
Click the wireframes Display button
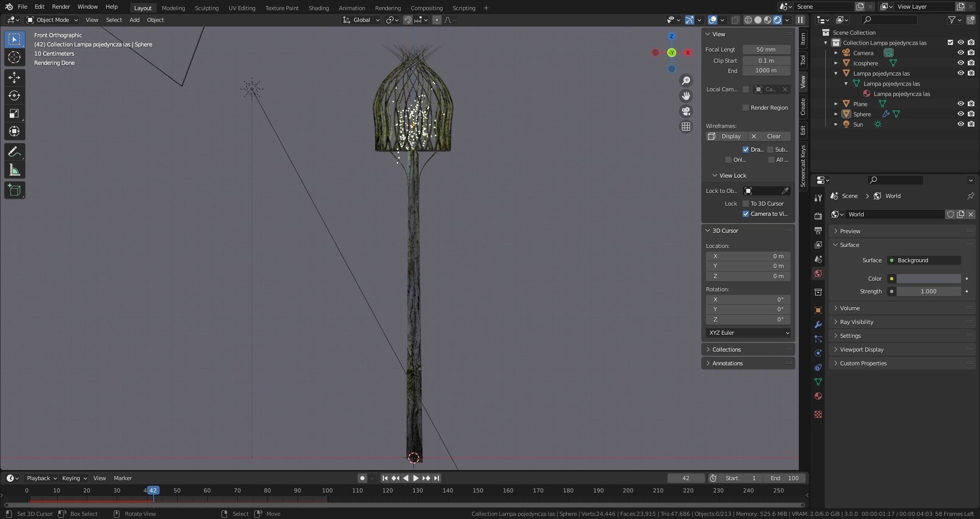[726, 136]
